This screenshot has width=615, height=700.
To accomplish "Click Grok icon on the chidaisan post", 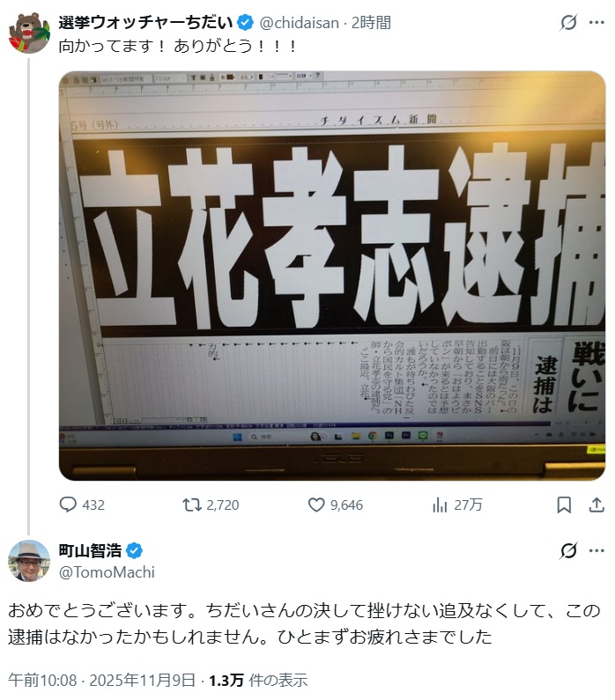I will tap(568, 22).
